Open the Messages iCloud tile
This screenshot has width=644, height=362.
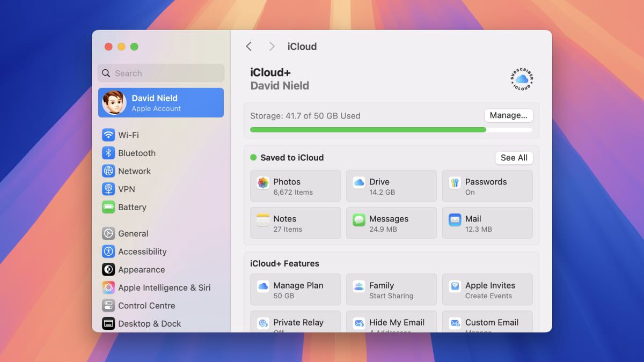pyautogui.click(x=391, y=223)
